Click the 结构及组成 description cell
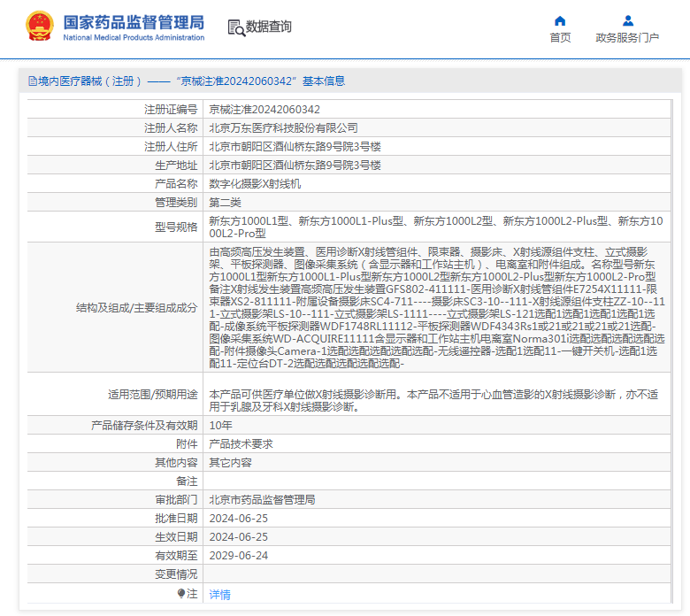 click(x=437, y=307)
